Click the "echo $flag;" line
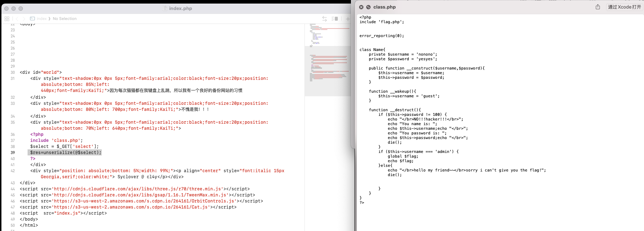The image size is (644, 231). pos(401,161)
